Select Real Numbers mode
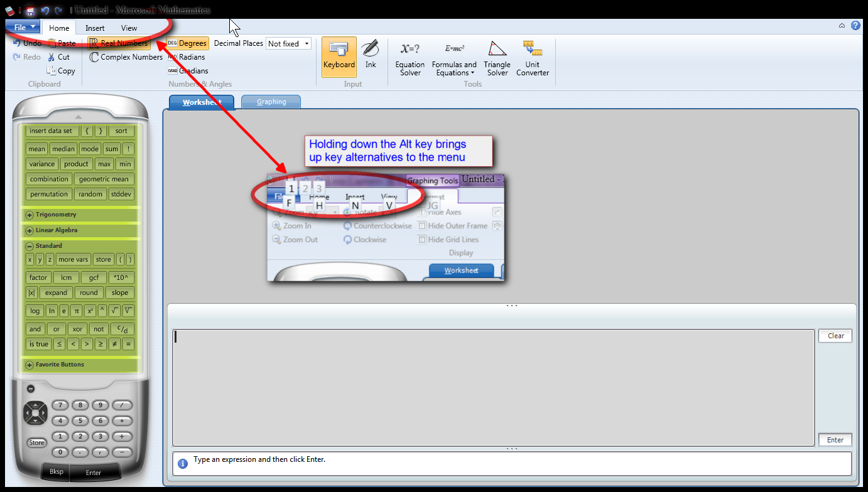Viewport: 868px width, 492px height. 119,43
